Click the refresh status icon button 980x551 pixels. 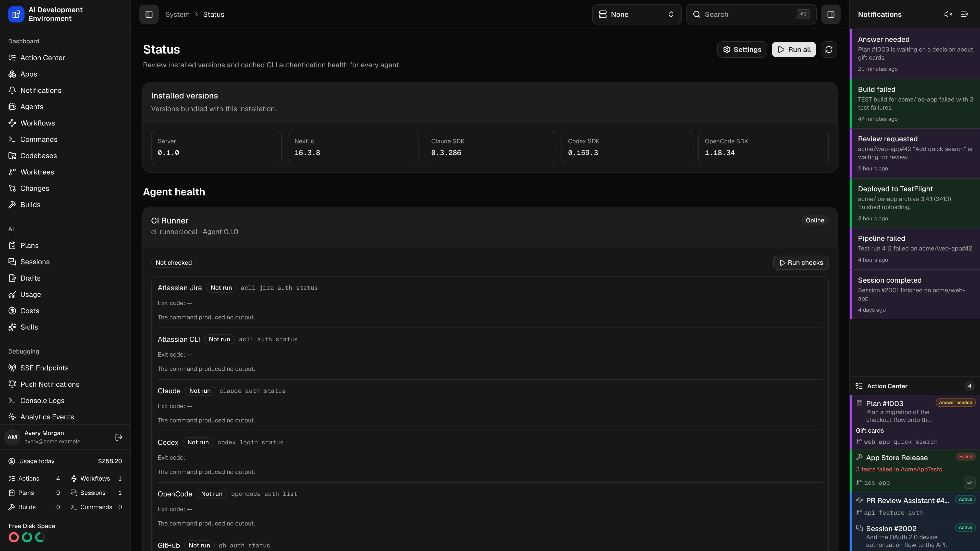[829, 49]
